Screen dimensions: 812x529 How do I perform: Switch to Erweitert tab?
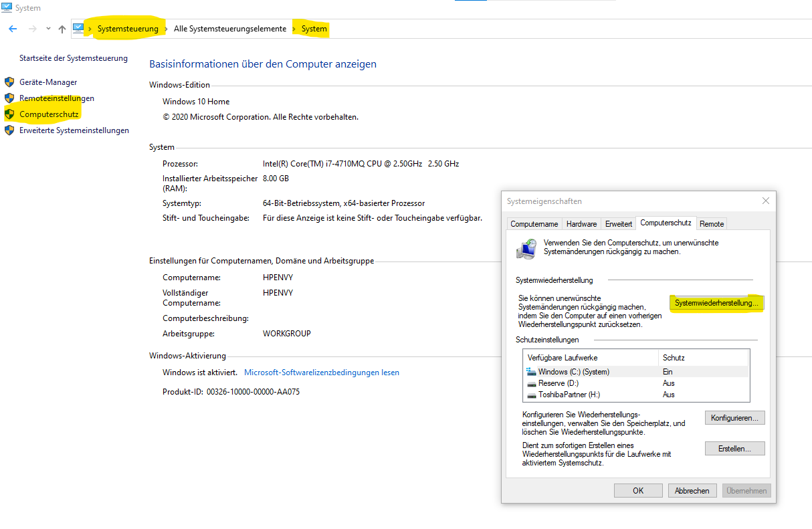(x=618, y=224)
